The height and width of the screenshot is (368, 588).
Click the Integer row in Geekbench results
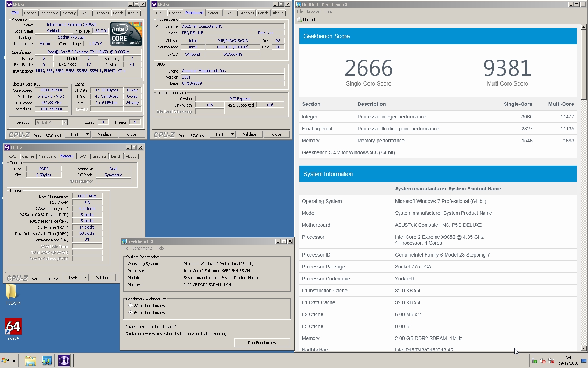coord(438,117)
